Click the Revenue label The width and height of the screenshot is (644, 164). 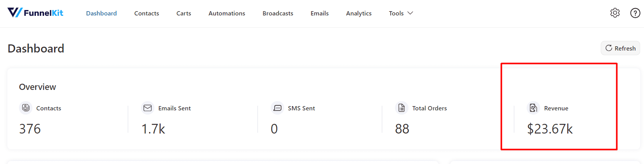coord(556,108)
